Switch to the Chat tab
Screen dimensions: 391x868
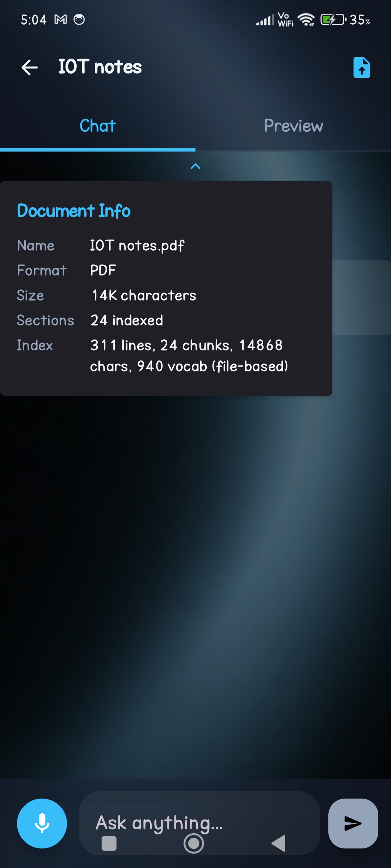[x=98, y=126]
